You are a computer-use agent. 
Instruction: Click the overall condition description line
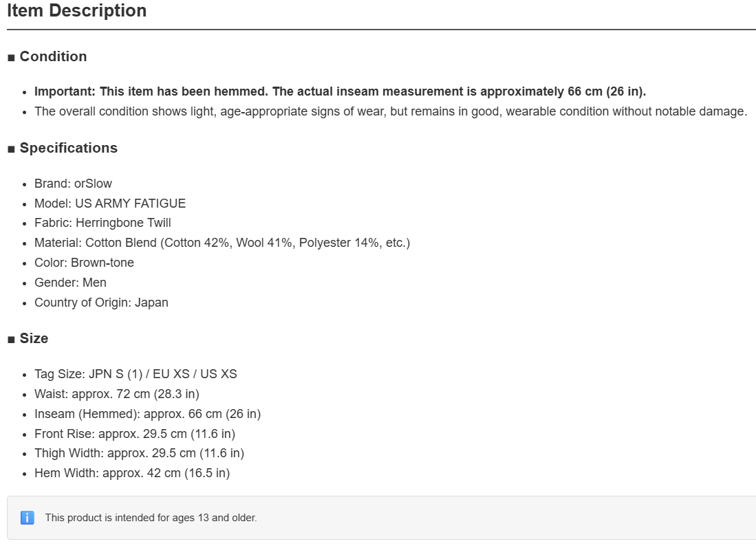click(x=391, y=111)
